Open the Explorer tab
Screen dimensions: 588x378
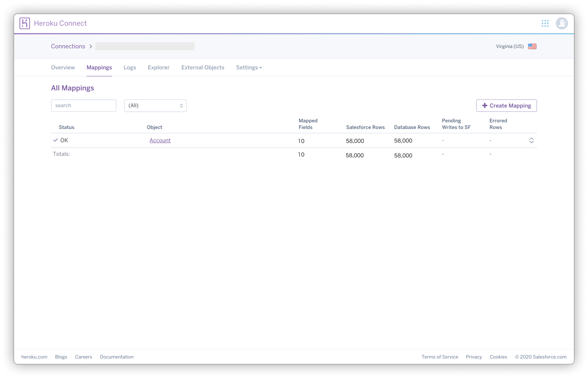[158, 67]
